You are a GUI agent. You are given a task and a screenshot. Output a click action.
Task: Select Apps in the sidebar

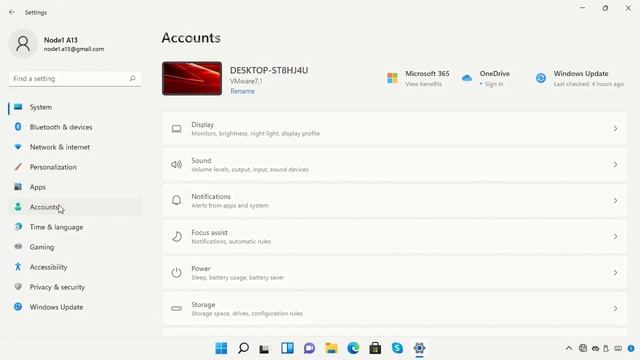(75, 187)
